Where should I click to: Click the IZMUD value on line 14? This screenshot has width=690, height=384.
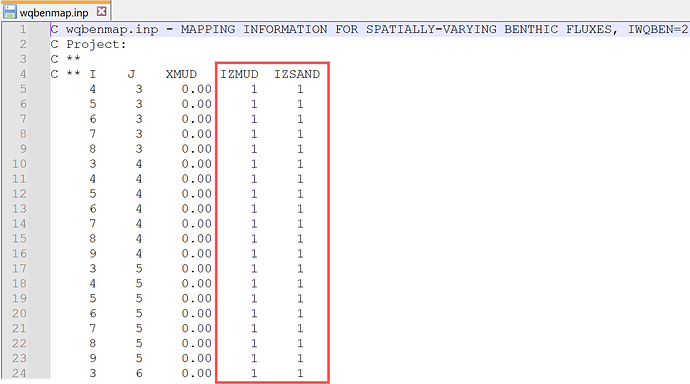pos(254,224)
